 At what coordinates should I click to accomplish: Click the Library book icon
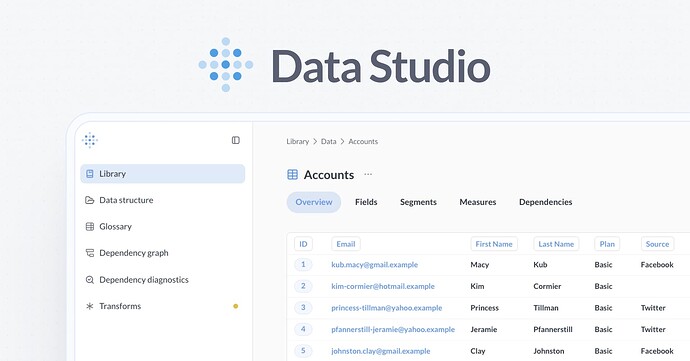pos(90,173)
